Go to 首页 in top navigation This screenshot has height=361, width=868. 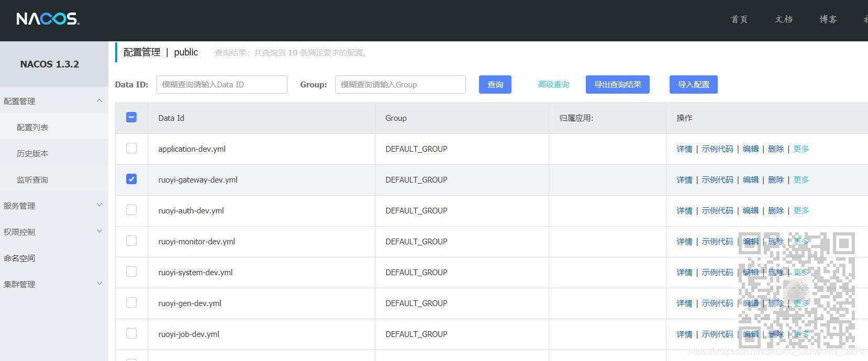point(739,19)
